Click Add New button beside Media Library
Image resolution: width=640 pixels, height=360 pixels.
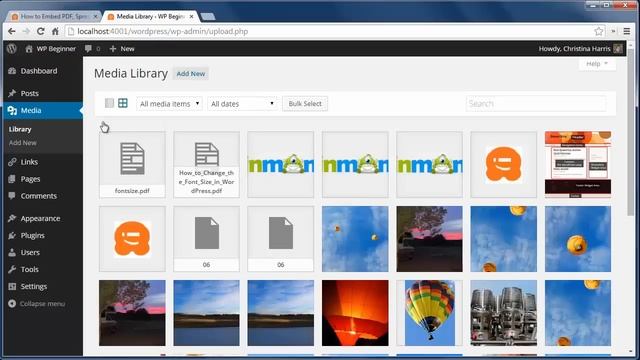click(191, 74)
